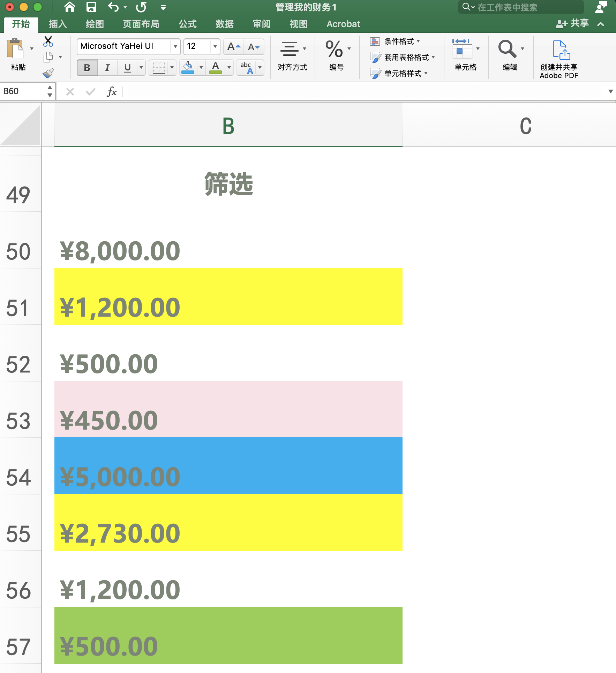Image resolution: width=616 pixels, height=673 pixels.
Task: Click the Cut (scissors) icon
Action: click(x=48, y=40)
